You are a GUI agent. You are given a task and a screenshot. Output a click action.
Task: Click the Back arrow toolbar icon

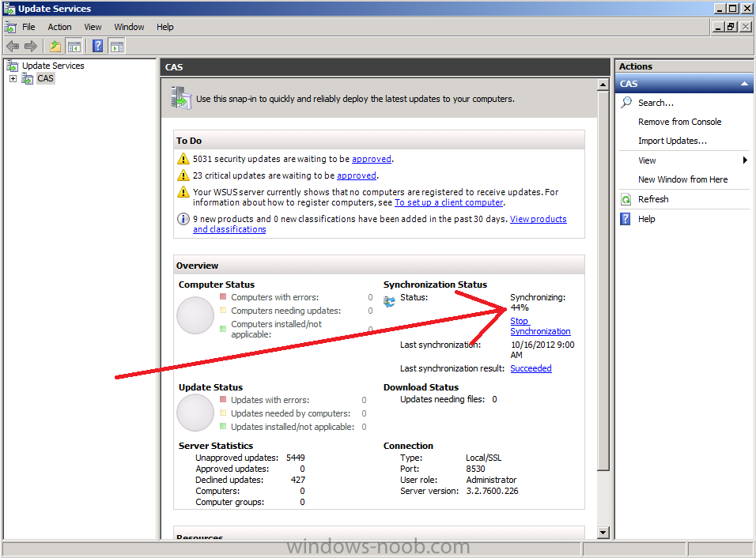pyautogui.click(x=13, y=47)
